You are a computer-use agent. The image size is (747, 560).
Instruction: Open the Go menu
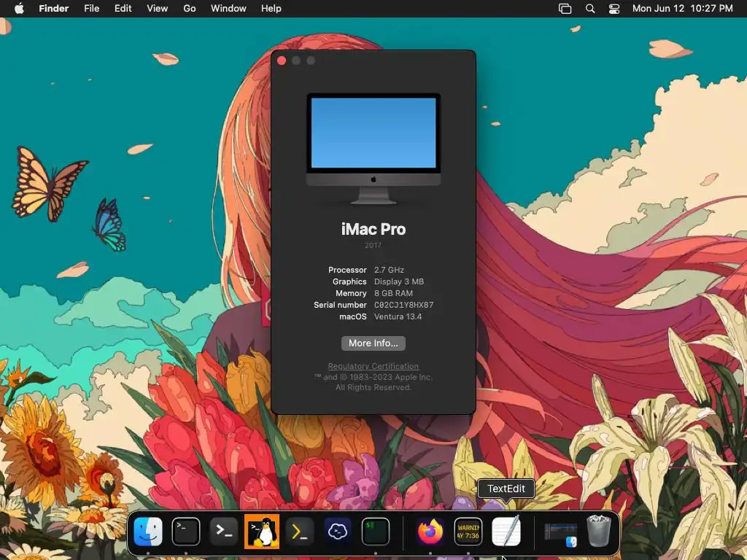tap(190, 9)
